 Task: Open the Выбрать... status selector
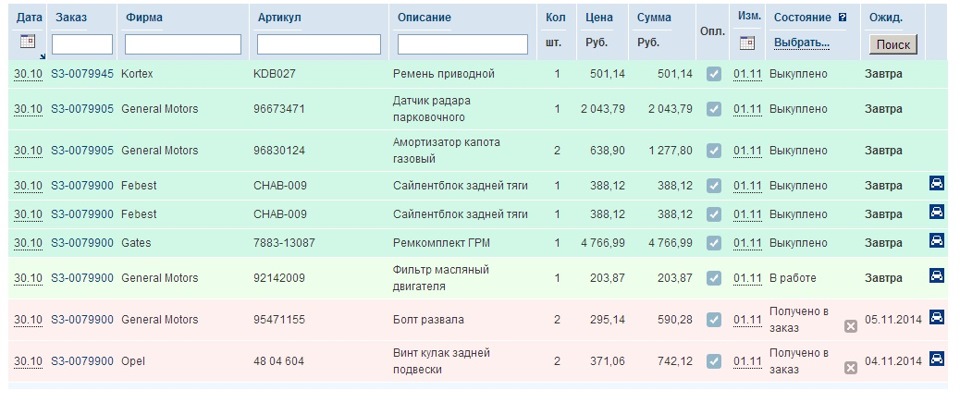pyautogui.click(x=799, y=43)
